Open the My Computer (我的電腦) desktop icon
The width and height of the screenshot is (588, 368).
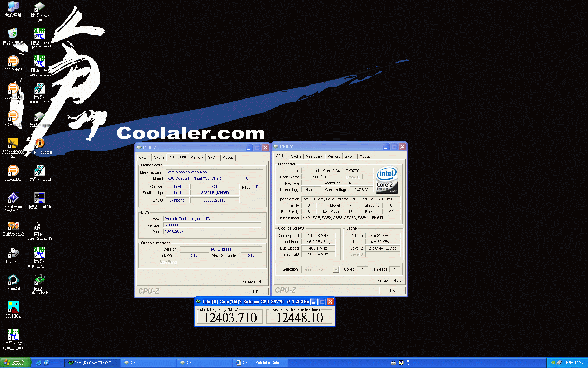point(13,9)
